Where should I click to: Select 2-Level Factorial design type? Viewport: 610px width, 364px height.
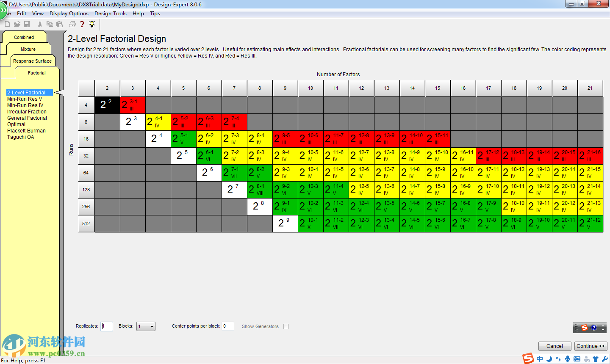30,93
